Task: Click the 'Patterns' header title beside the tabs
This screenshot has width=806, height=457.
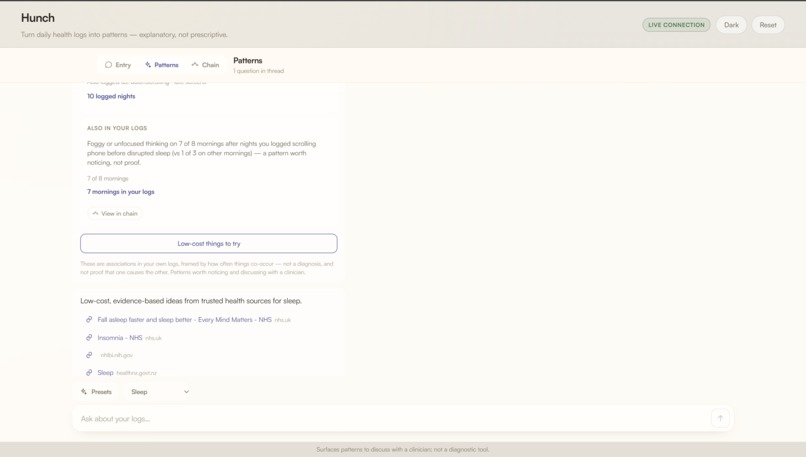Action: pyautogui.click(x=248, y=61)
